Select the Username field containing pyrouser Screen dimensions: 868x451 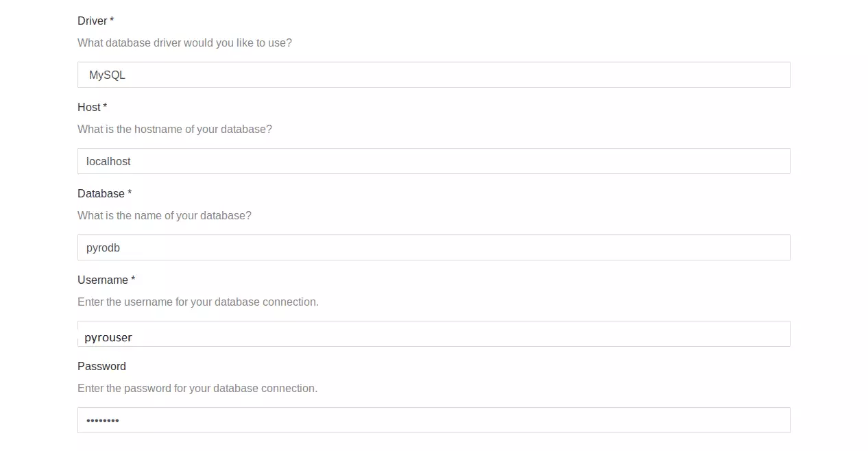[x=433, y=334]
